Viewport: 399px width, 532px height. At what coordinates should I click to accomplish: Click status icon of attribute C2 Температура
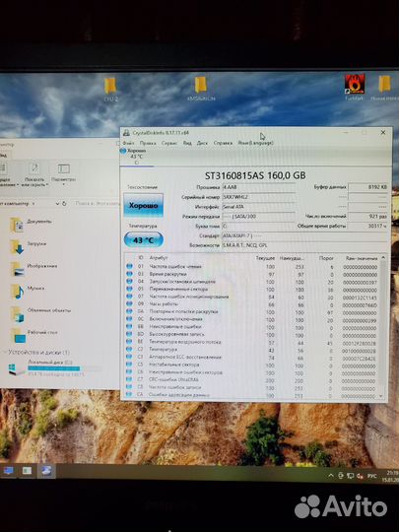click(129, 349)
